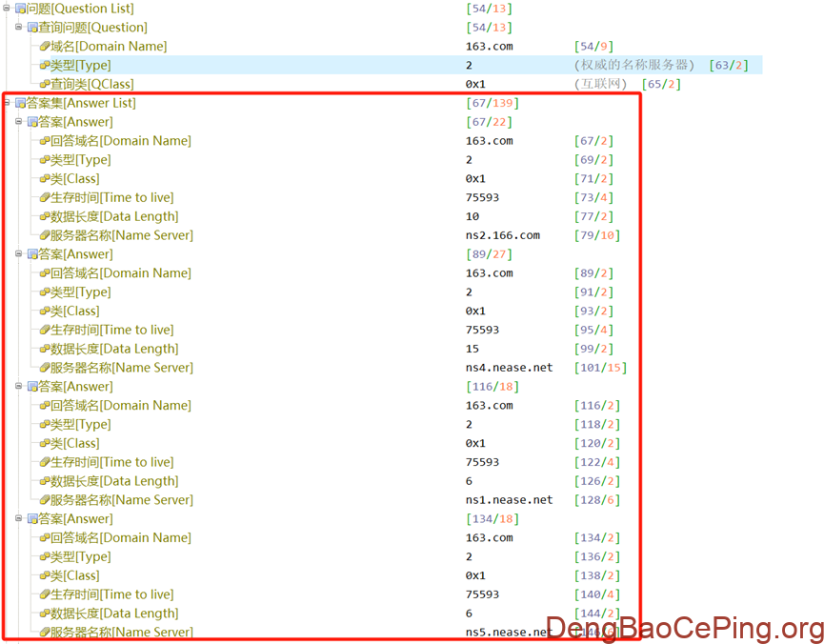Click the 查询类[QClass] value 0x1
This screenshot has height=644, width=824.
pos(475,85)
